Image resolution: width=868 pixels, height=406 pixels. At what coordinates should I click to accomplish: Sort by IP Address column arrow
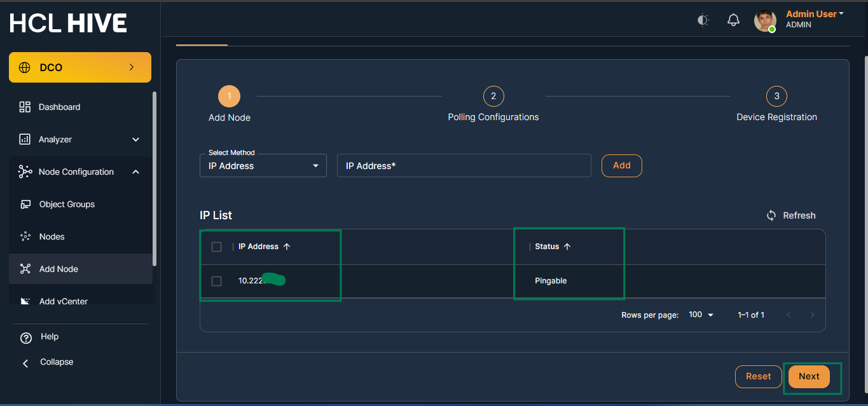[287, 247]
